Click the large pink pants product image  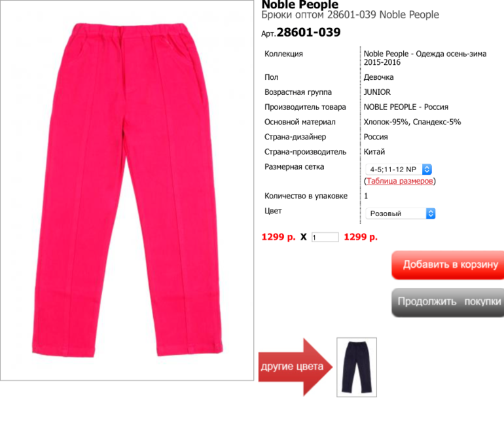click(x=127, y=191)
